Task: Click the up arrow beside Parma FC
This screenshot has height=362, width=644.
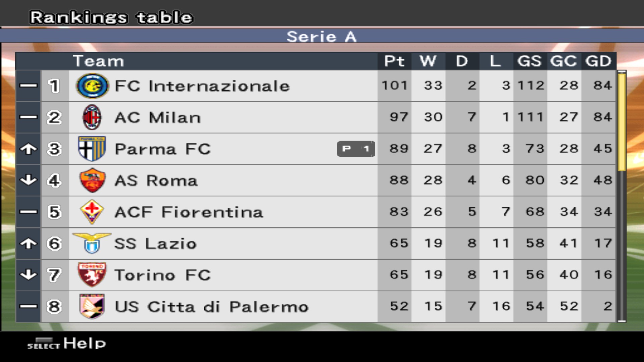Action: 29,149
